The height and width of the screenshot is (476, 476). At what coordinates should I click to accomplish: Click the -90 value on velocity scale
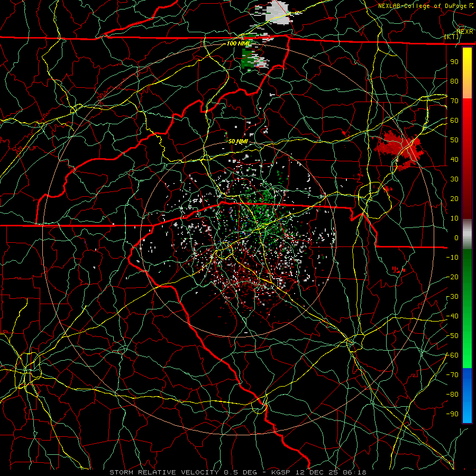coord(452,414)
